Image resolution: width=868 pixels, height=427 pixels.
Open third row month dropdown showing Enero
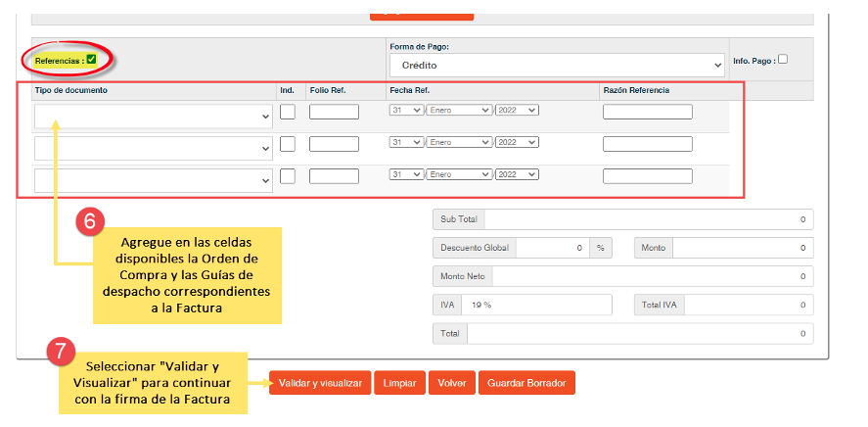pyautogui.click(x=460, y=174)
